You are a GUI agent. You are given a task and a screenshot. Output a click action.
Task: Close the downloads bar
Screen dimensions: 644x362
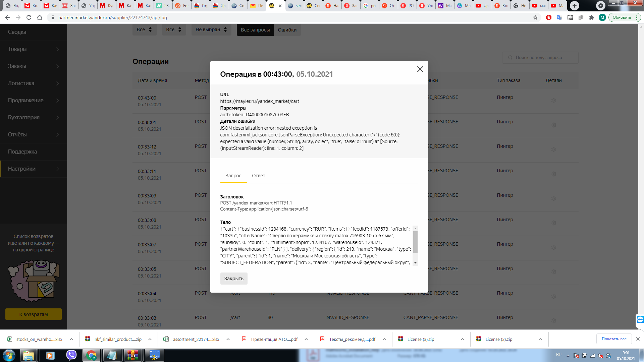[x=638, y=339]
